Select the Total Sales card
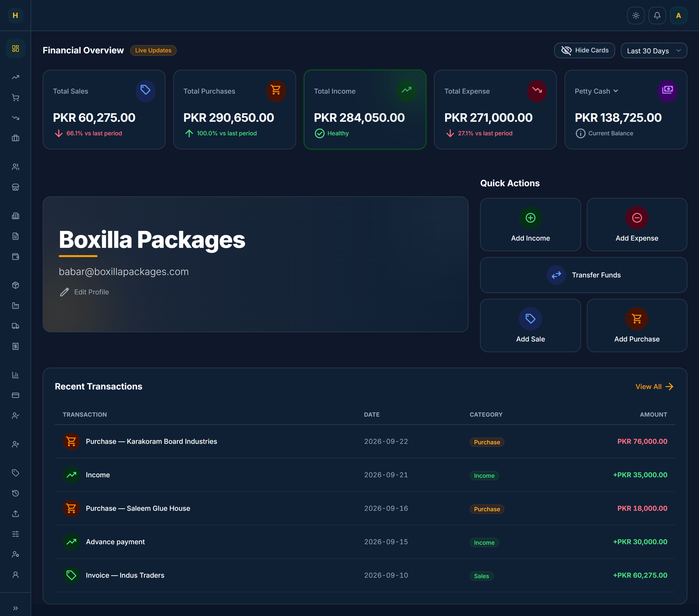The image size is (699, 616). click(104, 110)
